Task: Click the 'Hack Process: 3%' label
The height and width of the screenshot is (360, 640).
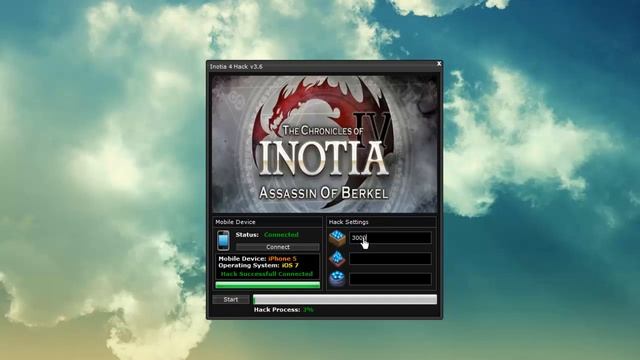Action: (284, 310)
